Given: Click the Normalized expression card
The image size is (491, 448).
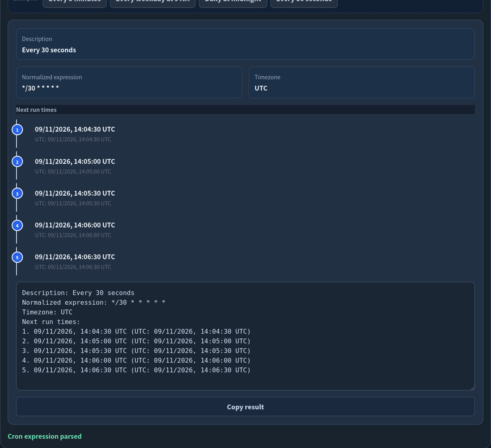Looking at the screenshot, I should coord(129,82).
